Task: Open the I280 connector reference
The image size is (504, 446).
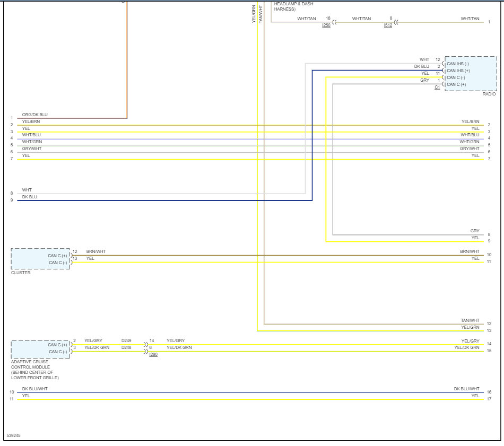Action: [x=153, y=354]
